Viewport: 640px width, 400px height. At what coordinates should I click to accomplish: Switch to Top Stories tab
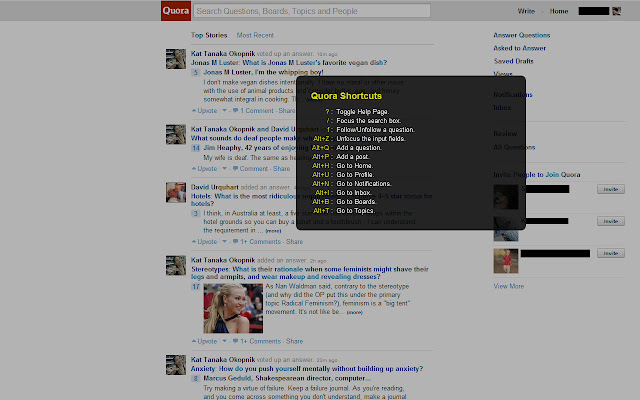point(209,35)
